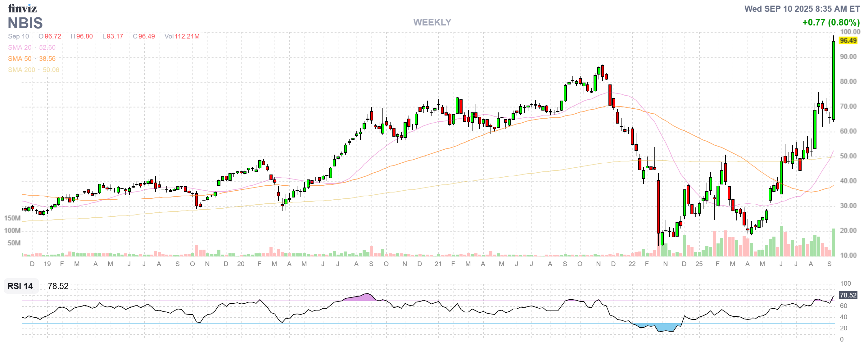Viewport: 868px width, 349px height.
Task: Click the SMA 20 legend label
Action: point(20,48)
